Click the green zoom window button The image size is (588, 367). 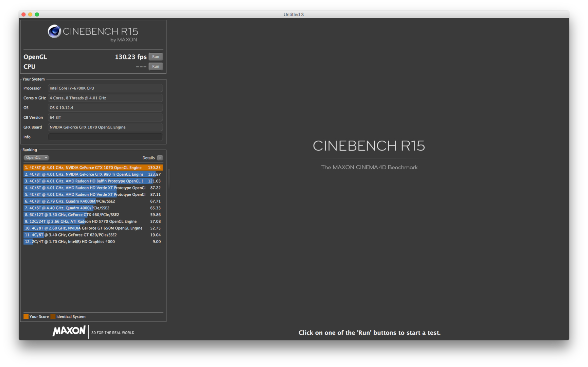[x=37, y=14]
